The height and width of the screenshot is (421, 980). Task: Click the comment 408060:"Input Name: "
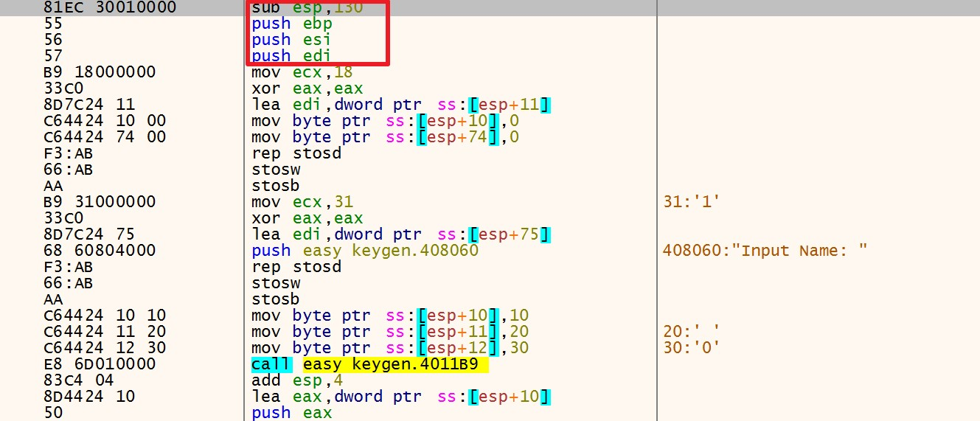point(765,251)
